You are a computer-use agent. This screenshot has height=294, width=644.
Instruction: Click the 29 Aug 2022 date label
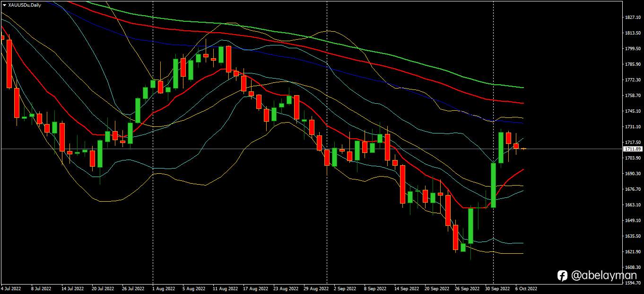(315, 288)
